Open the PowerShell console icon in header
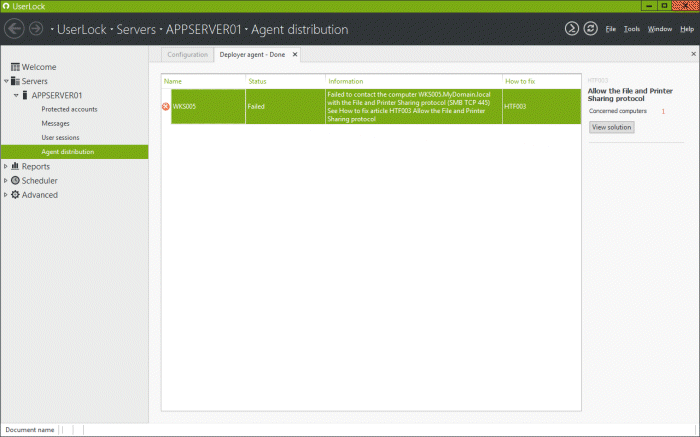700x437 pixels. click(571, 29)
